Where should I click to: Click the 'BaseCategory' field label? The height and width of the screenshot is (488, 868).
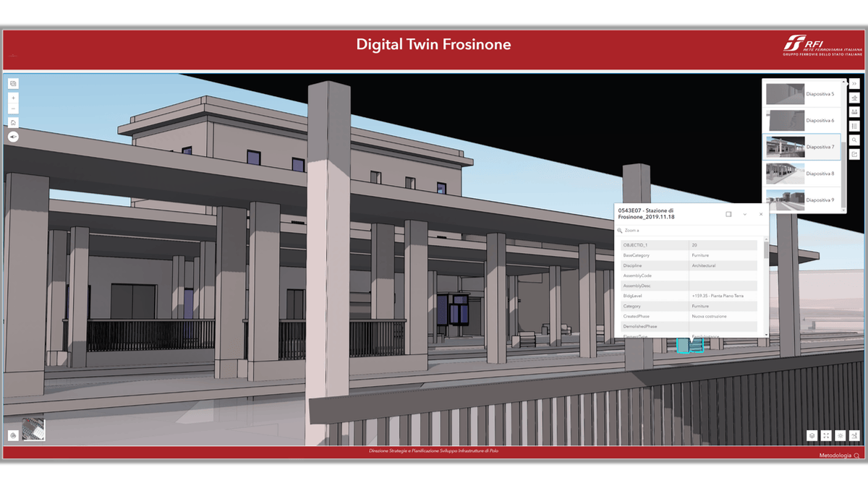point(637,255)
